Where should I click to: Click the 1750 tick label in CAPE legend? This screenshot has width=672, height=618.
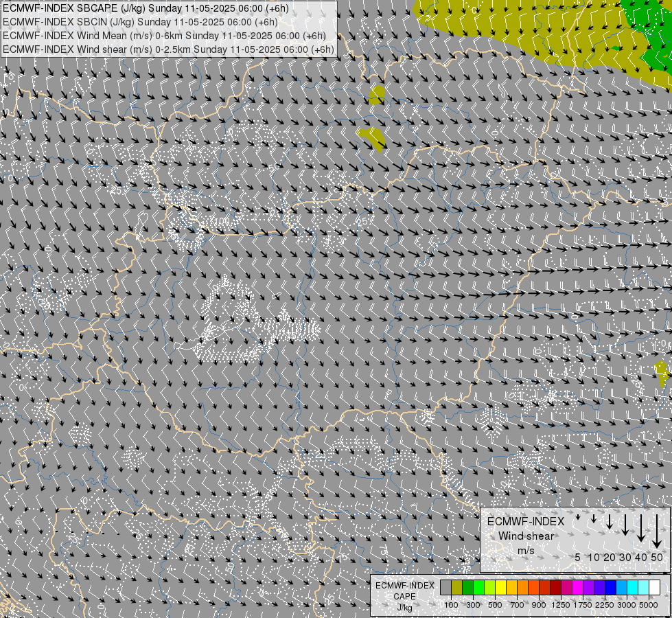[x=583, y=605]
